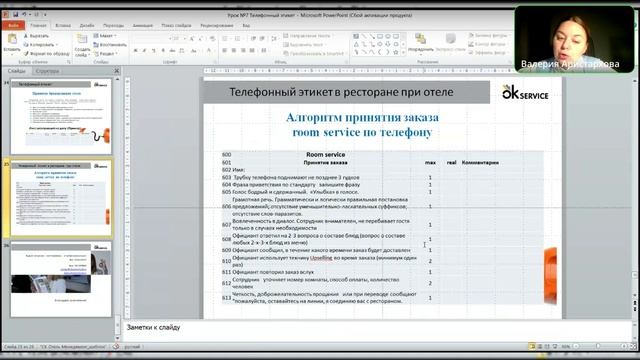This screenshot has height=360, width=640.
Task: Click the Save icon in Quick Access Toolbar
Action: click(16, 15)
